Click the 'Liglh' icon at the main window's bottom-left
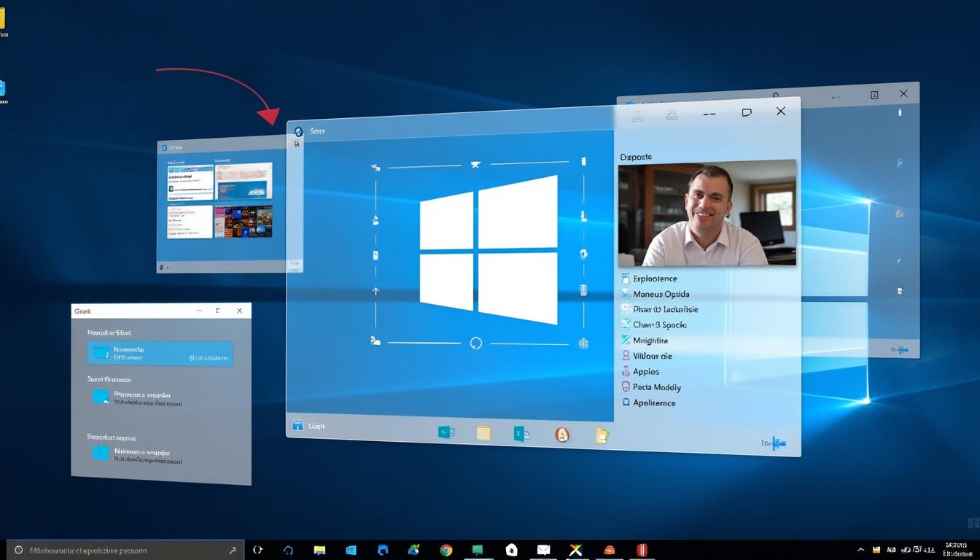Image resolution: width=980 pixels, height=560 pixels. (x=297, y=425)
